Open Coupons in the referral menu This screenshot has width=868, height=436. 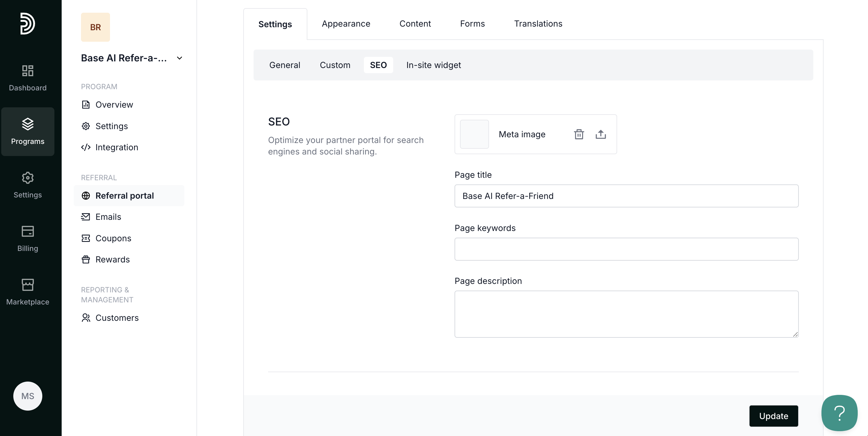tap(113, 238)
